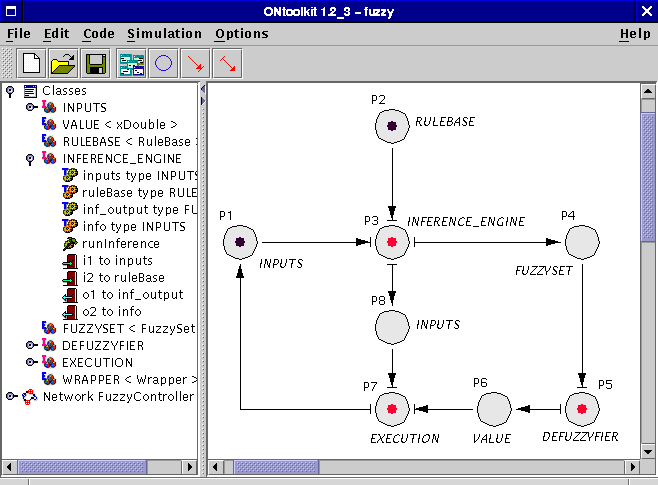The width and height of the screenshot is (658, 485).
Task: Click the Save floppy disk icon
Action: [x=96, y=64]
